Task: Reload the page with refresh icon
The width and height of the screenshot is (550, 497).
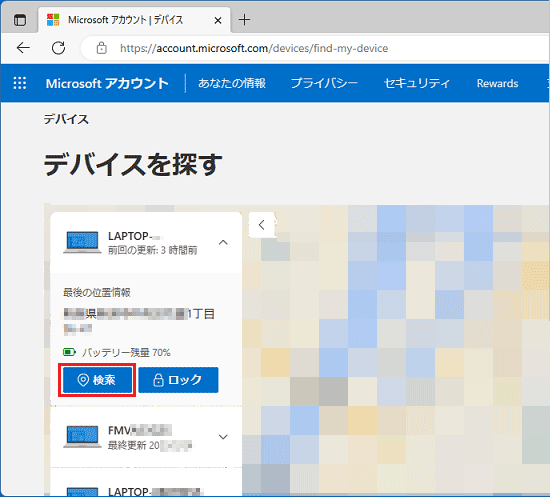Action: [59, 48]
